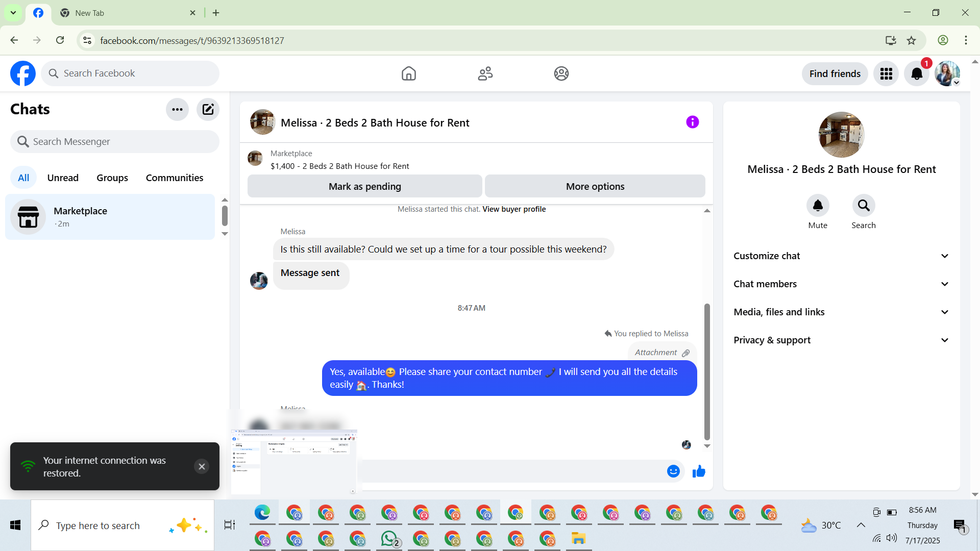Image resolution: width=980 pixels, height=551 pixels.
Task: Bookmark this page with the star icon
Action: [911, 40]
